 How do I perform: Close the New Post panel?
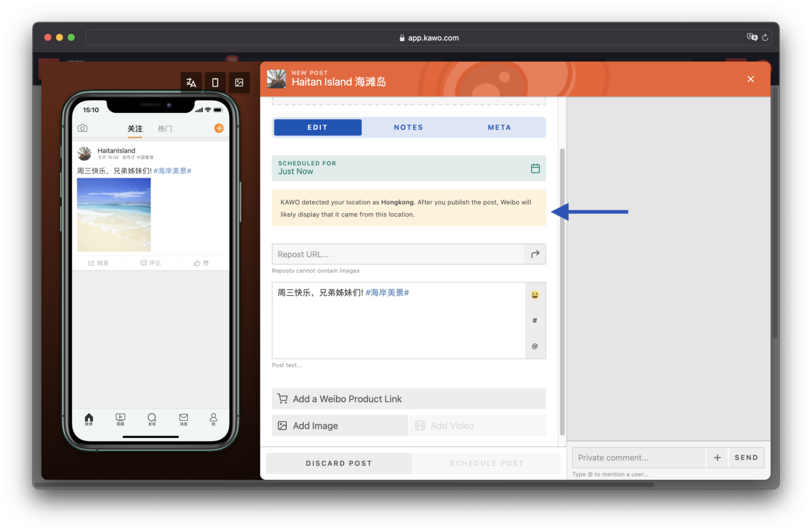(750, 79)
